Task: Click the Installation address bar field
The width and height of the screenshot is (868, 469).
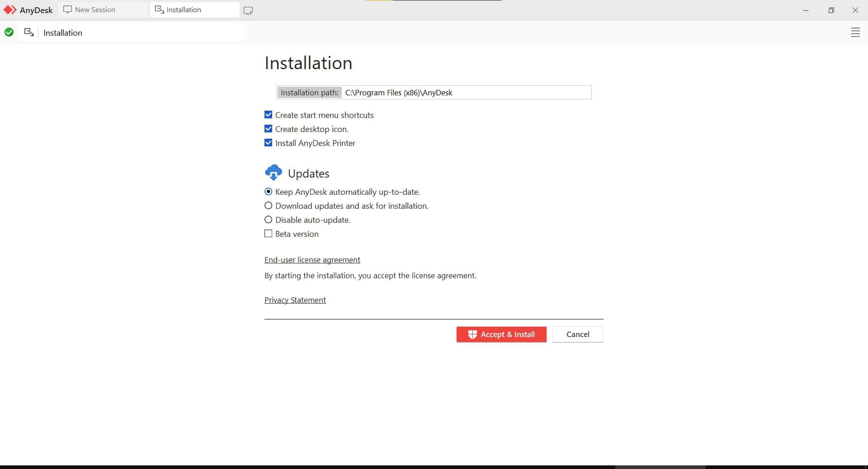Action: click(141, 33)
